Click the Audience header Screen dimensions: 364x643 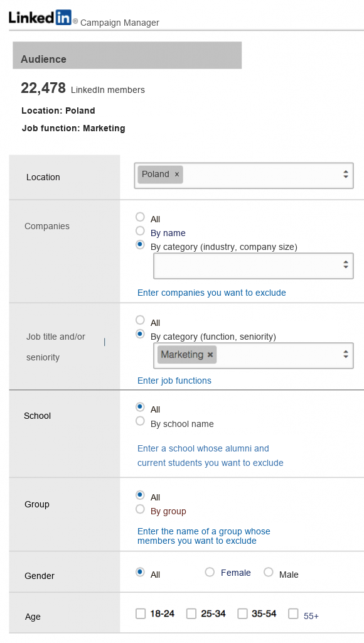pyautogui.click(x=127, y=55)
